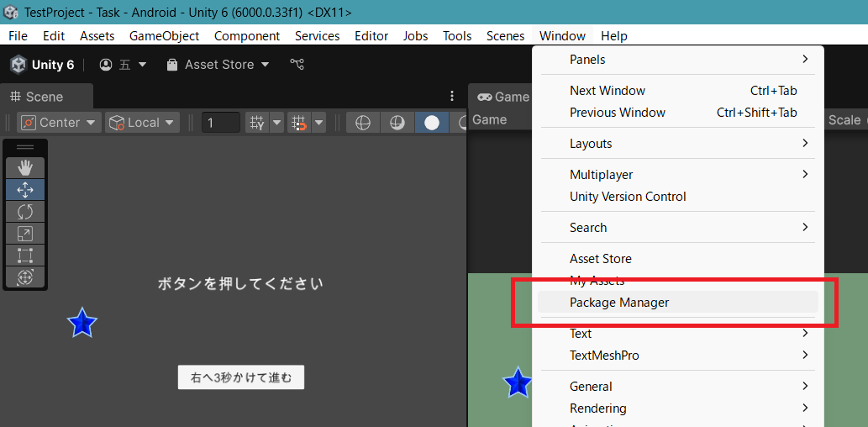
Task: Open the Assets menu
Action: (x=97, y=36)
